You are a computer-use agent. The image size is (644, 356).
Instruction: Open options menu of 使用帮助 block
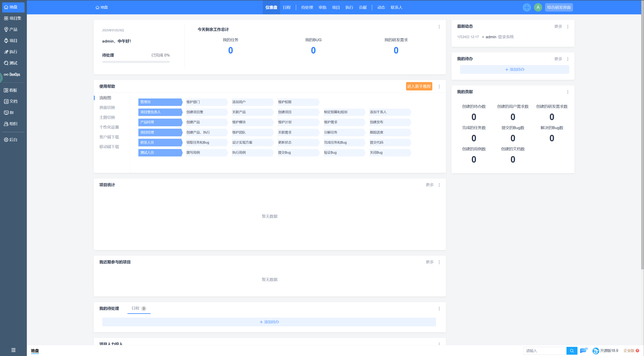(x=439, y=87)
